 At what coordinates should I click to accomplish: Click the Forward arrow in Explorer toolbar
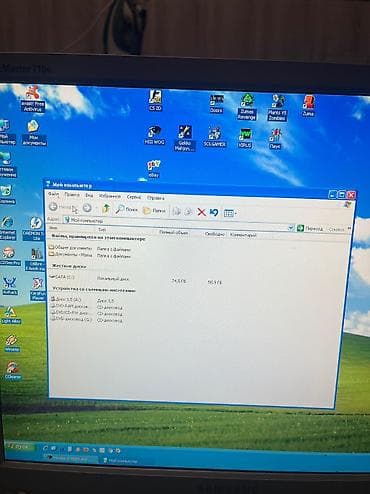tap(87, 208)
